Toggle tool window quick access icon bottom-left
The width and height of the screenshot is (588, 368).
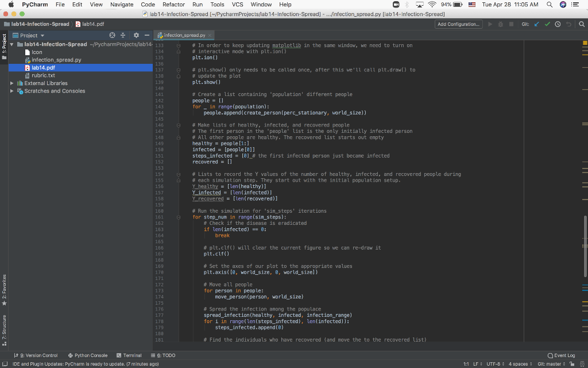[x=5, y=364]
